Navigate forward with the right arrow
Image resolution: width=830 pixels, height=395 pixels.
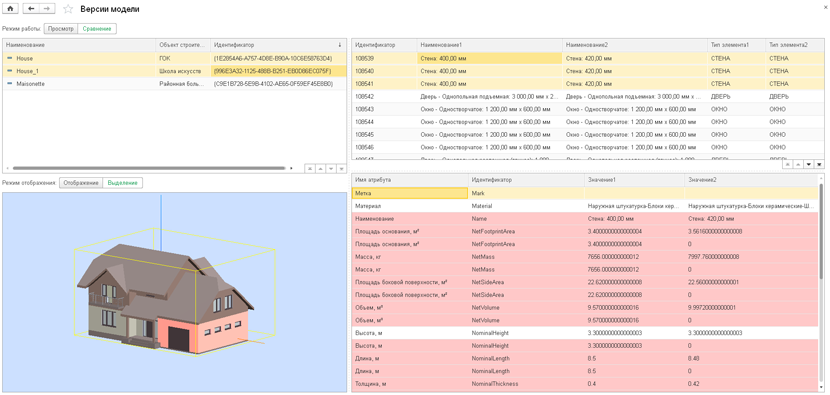click(47, 9)
